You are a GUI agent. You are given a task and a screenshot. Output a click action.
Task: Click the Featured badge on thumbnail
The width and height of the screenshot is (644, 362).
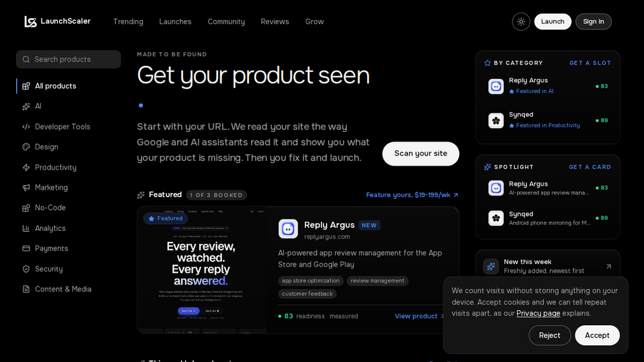click(x=165, y=219)
